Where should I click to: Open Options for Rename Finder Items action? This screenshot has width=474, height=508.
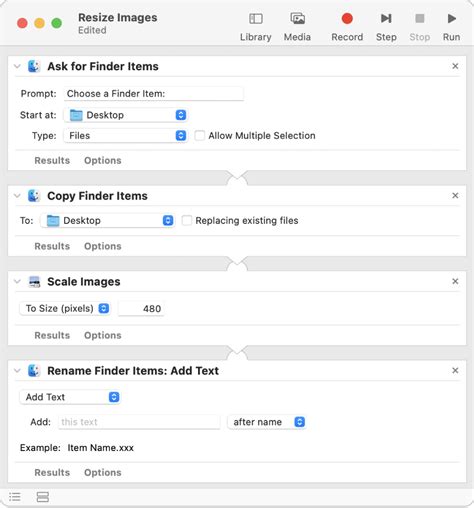click(103, 472)
